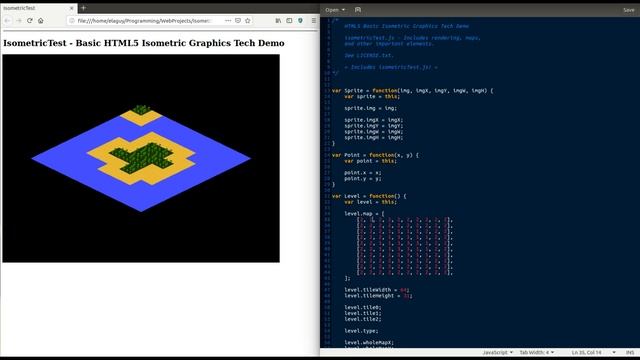Place cursor on 'sprite.img = img;' line
Screen dimensions: 640x360
[x=370, y=108]
